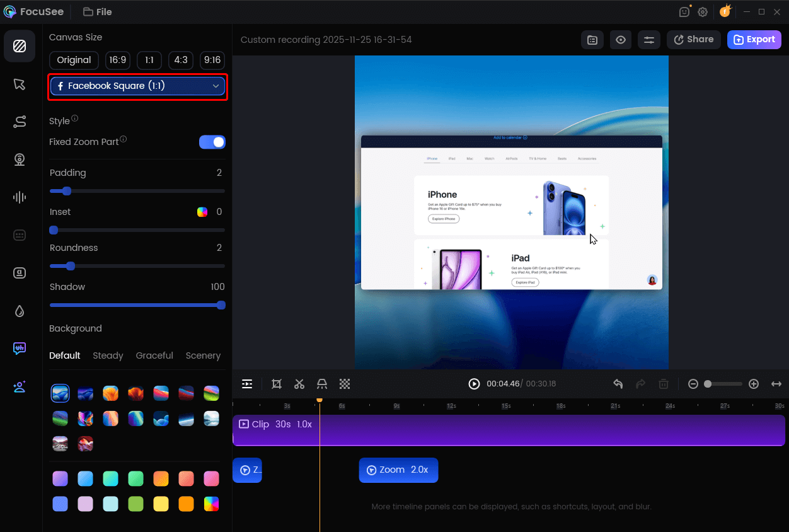Open the Scenery background tab
Viewport: 789px width, 532px height.
coord(203,356)
